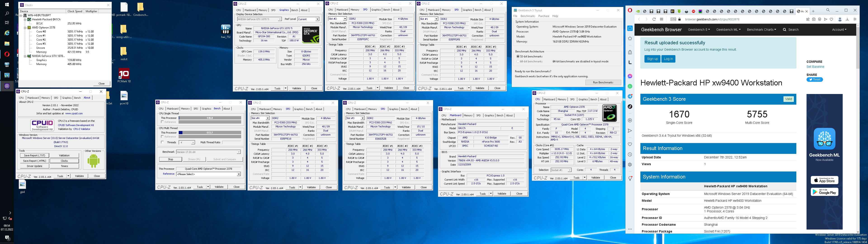
Task: Open Help menu in Geekbench 3 Tryout
Action: 555,16
